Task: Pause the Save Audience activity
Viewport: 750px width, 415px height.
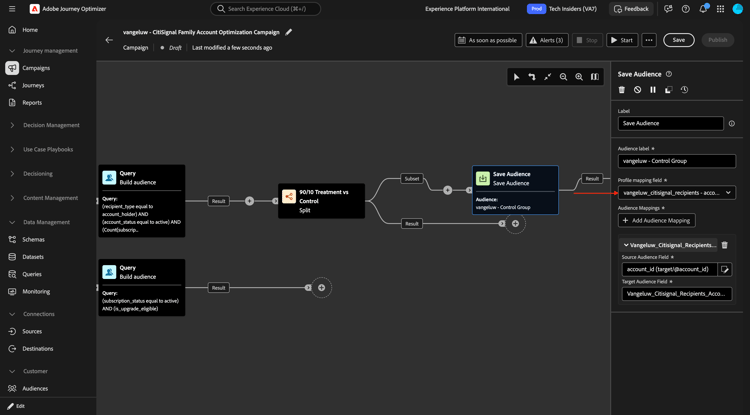Action: (653, 89)
